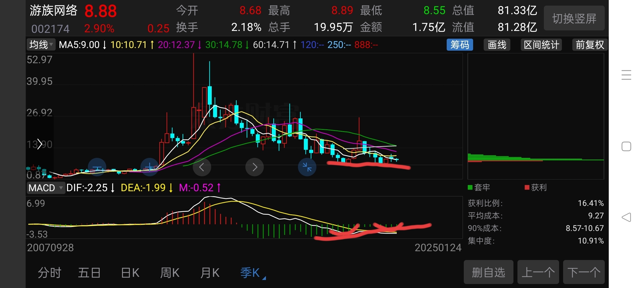Tap the back triangle icon on right edge
Viewport: 644px width, 288px height.
[x=626, y=217]
